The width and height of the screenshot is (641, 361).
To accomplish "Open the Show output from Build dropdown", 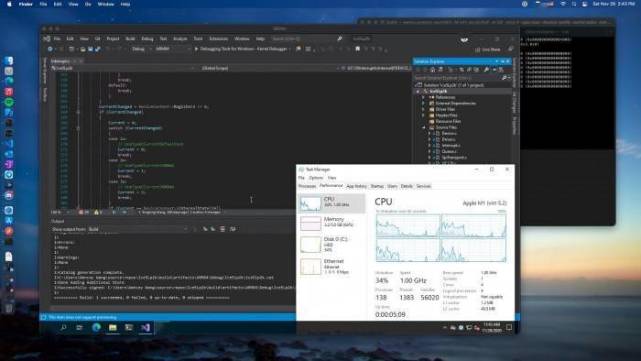I will (x=138, y=229).
